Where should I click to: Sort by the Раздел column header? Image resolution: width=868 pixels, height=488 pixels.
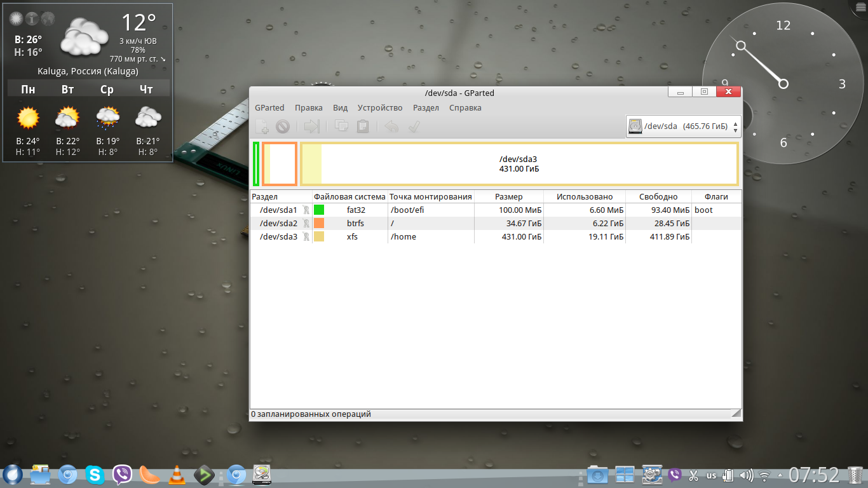click(x=281, y=197)
